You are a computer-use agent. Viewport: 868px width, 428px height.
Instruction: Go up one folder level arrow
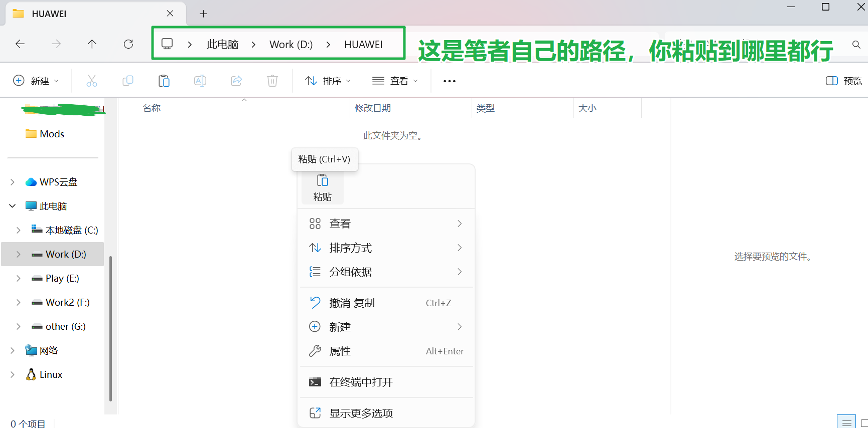point(92,44)
